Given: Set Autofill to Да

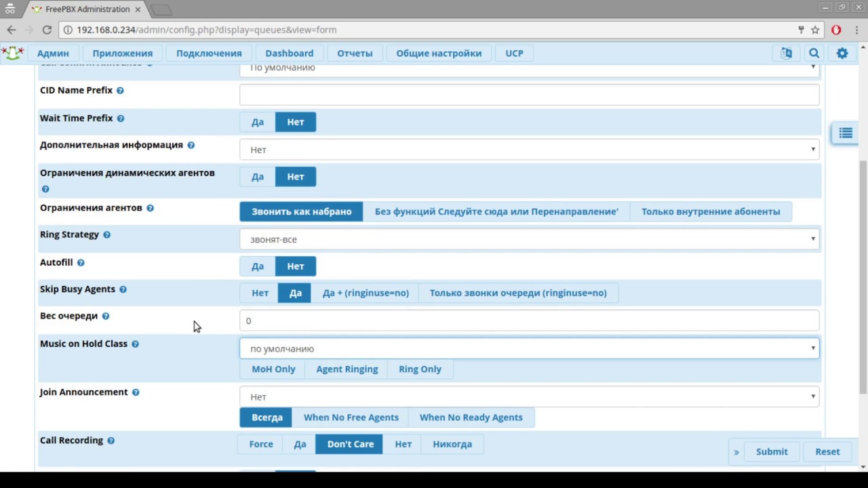Looking at the screenshot, I should (258, 266).
